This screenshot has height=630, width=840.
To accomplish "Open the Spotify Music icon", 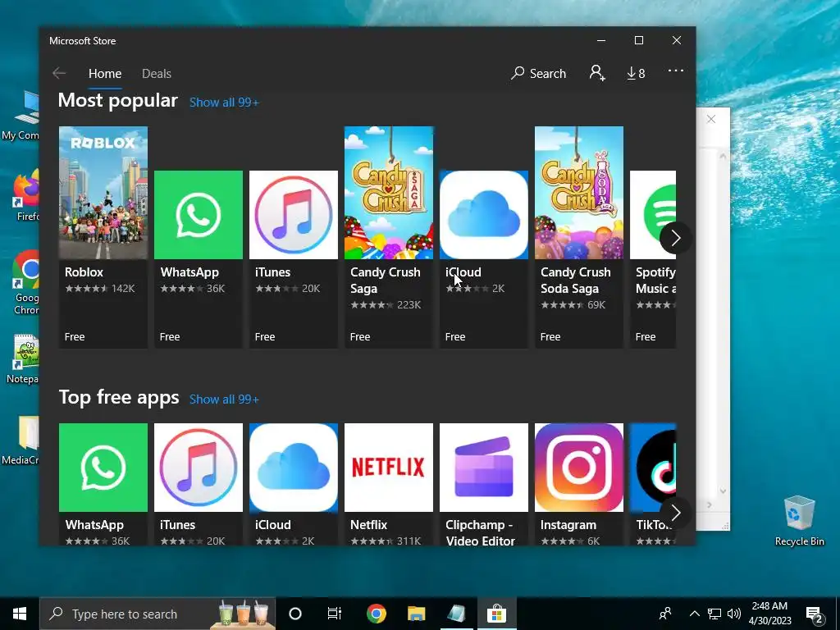I will point(653,215).
